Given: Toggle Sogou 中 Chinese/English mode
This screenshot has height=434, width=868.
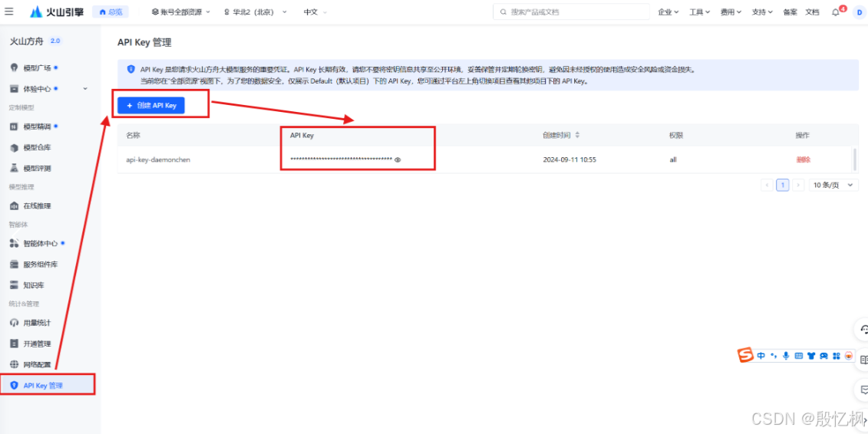Looking at the screenshot, I should coord(761,356).
